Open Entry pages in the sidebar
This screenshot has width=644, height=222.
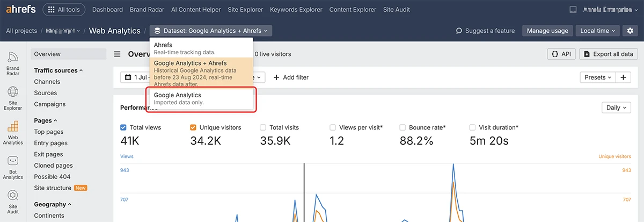point(51,143)
